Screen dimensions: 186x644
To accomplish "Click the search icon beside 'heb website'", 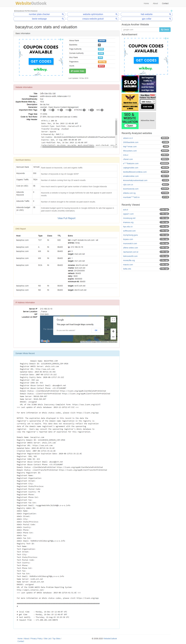I will click(x=170, y=14).
